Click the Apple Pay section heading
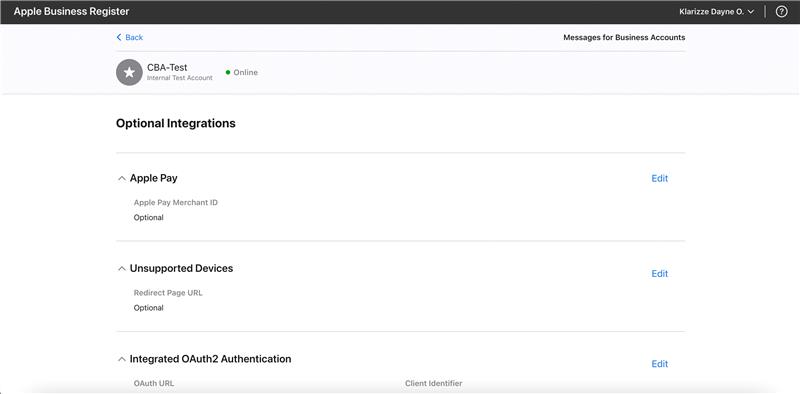Viewport: 800px width, 394px height. point(154,178)
